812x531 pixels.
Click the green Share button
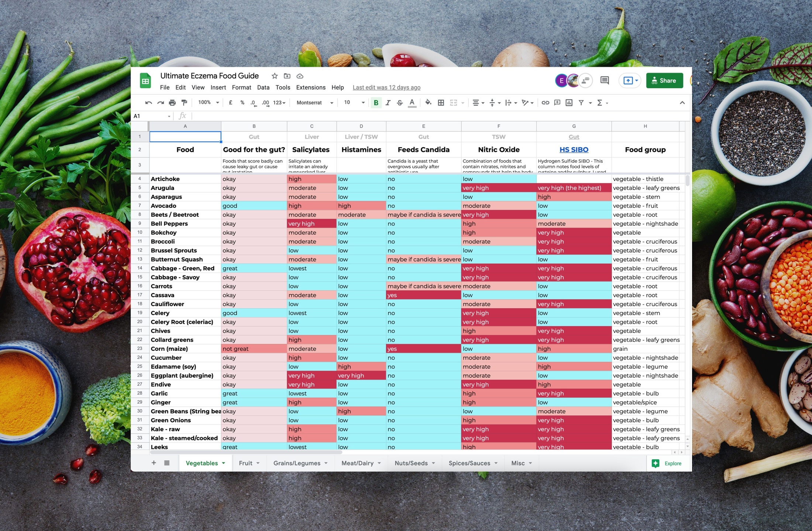coord(664,80)
